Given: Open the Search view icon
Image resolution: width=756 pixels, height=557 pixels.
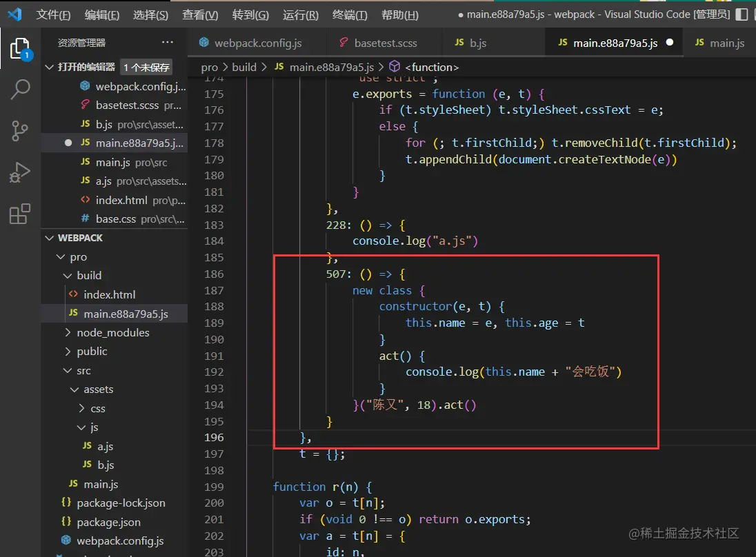Looking at the screenshot, I should coord(20,89).
